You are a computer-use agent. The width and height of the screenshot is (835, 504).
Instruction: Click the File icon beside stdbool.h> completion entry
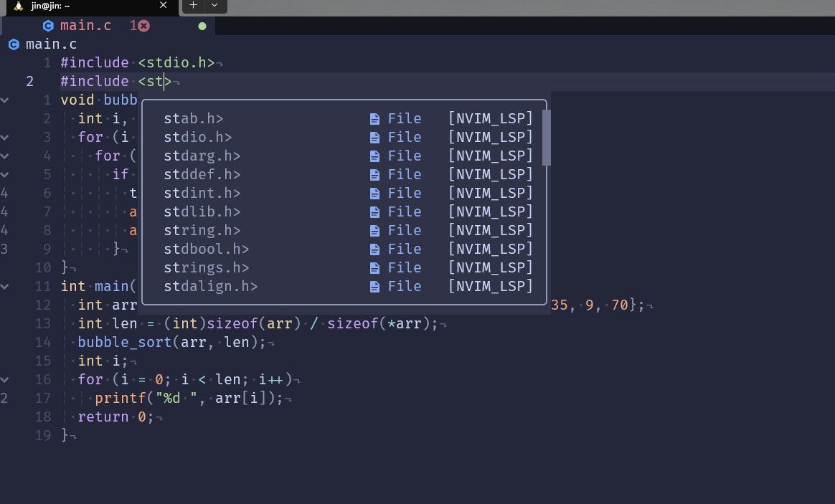(x=374, y=249)
